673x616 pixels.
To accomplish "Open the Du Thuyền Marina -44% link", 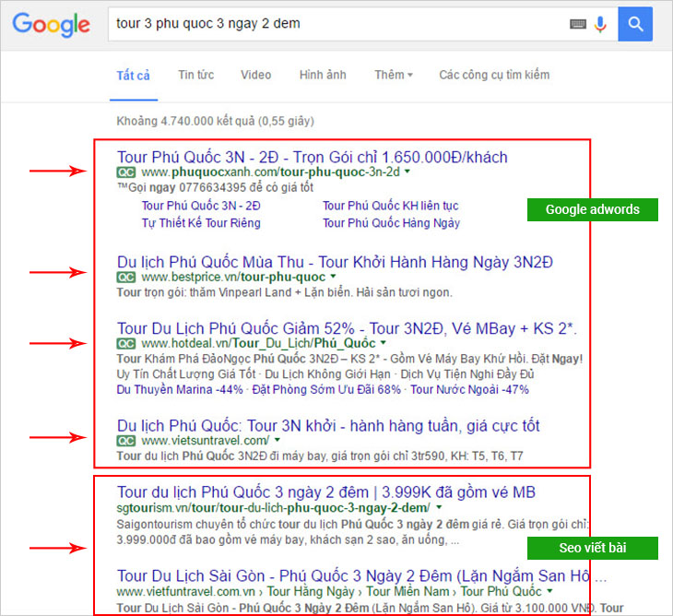I will click(180, 390).
